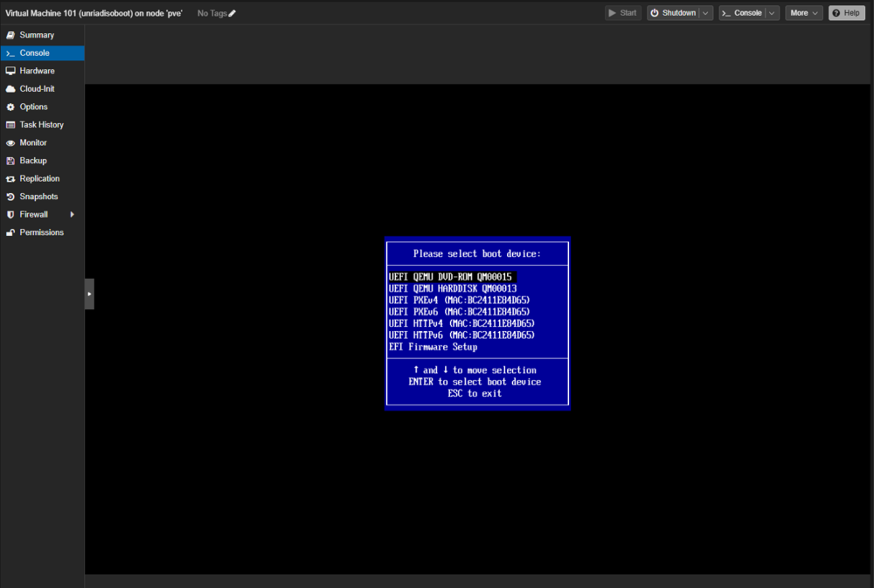This screenshot has width=874, height=588.
Task: Click the power icon on Shutdown button
Action: point(655,13)
